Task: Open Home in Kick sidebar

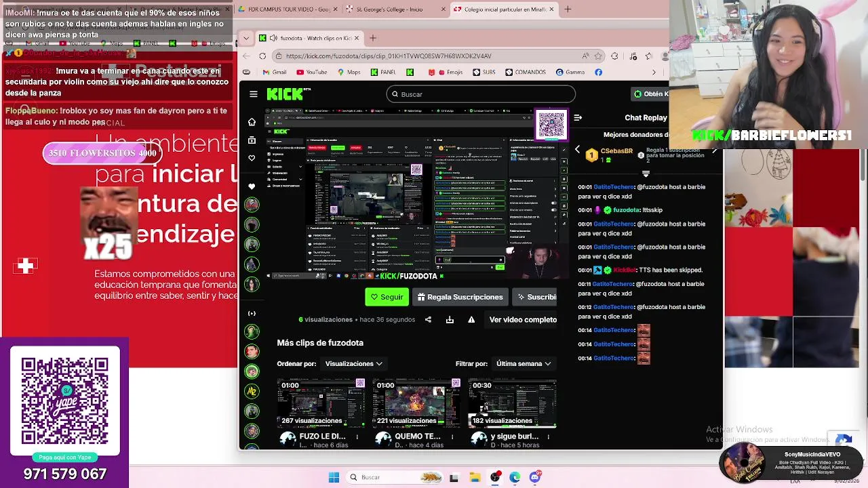Action: (252, 122)
